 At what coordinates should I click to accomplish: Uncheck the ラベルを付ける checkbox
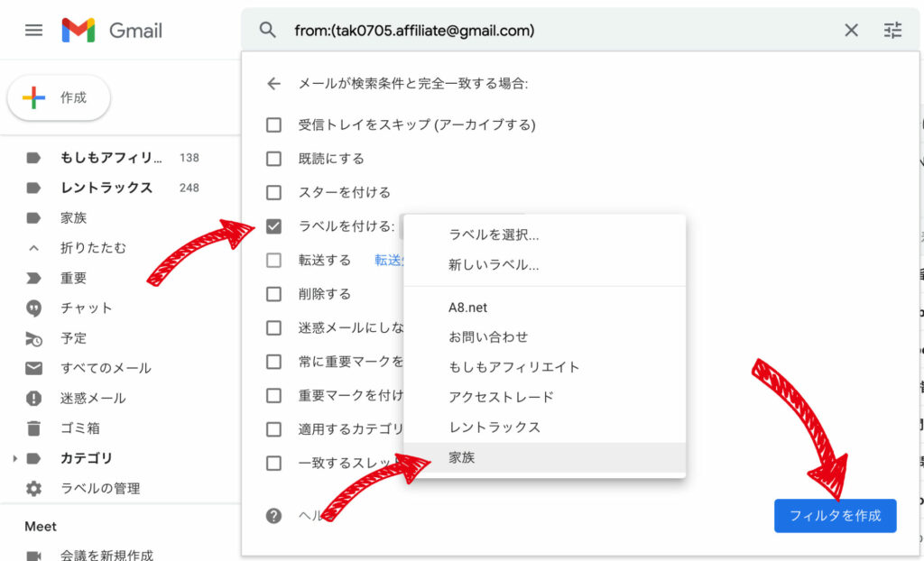(x=273, y=226)
